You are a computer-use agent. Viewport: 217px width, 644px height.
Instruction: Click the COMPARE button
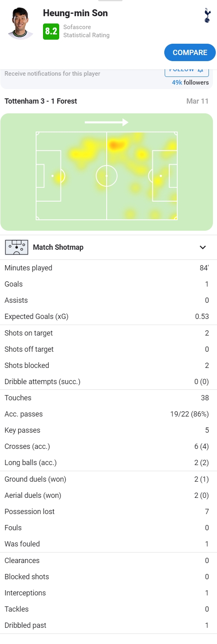[x=190, y=53]
